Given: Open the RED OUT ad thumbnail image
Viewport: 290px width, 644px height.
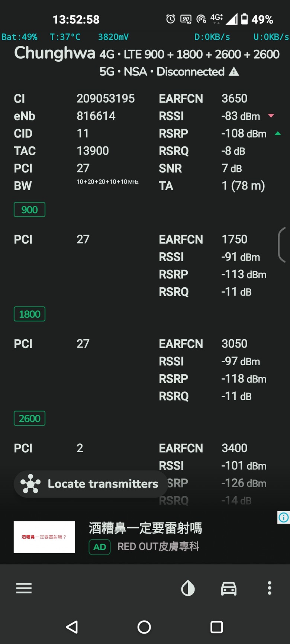Looking at the screenshot, I should pos(44,537).
